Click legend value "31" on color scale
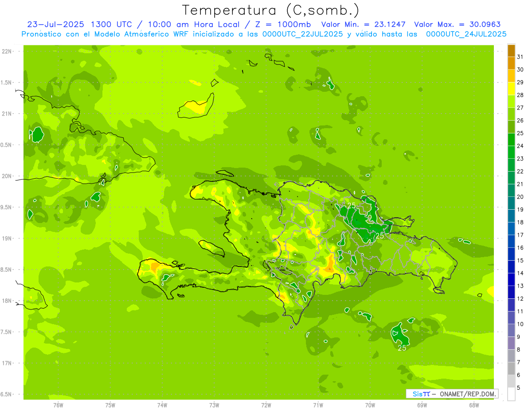This screenshot has width=532, height=411. (x=520, y=57)
